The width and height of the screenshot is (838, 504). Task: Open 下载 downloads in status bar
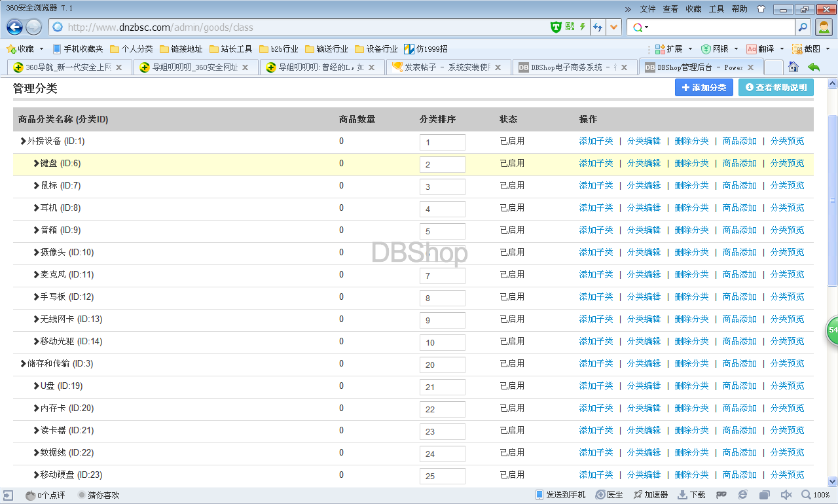point(691,495)
